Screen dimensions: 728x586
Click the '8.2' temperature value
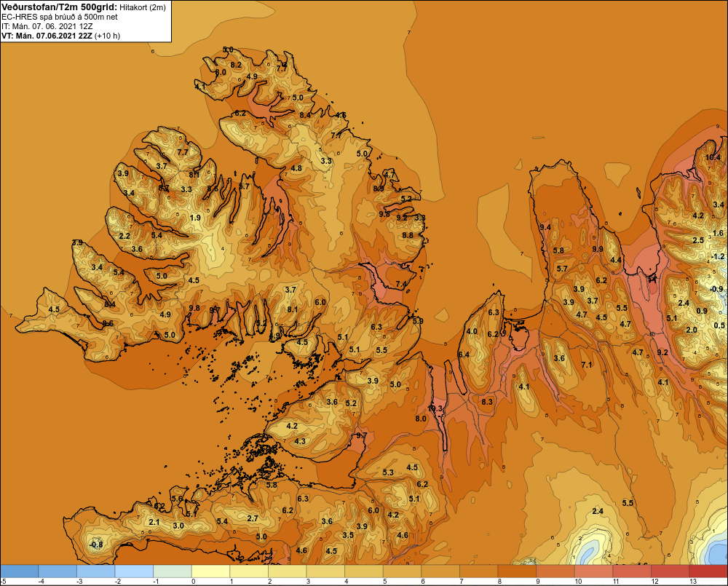(x=236, y=65)
